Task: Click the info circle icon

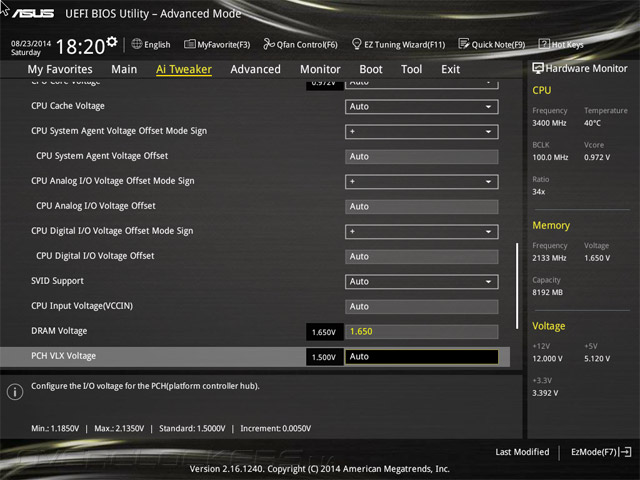Action: coord(15,392)
